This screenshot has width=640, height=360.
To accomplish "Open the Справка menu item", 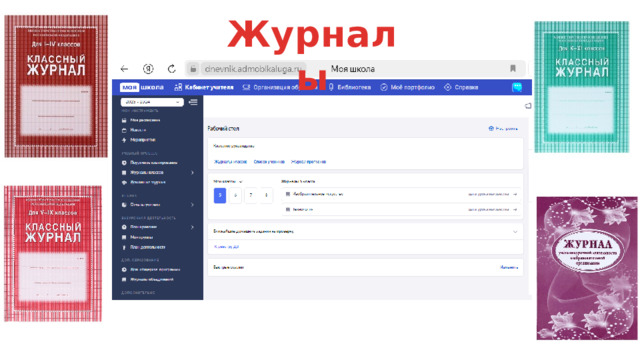I will pos(461,87).
